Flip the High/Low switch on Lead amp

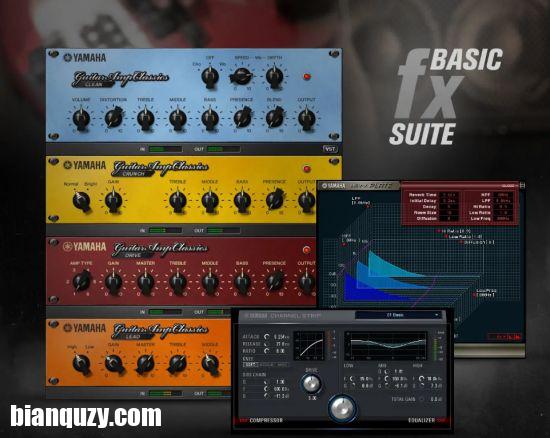[81, 364]
